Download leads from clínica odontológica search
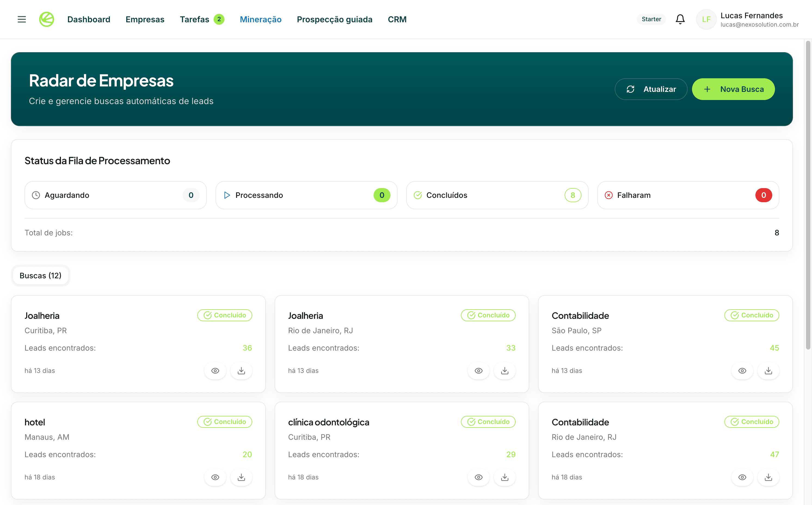Viewport: 812px width, 505px height. pos(505,477)
